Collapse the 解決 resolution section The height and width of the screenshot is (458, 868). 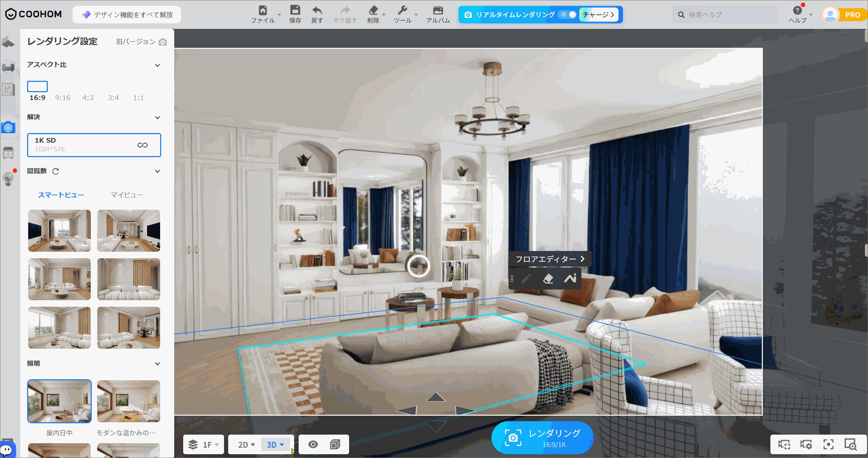coord(157,117)
